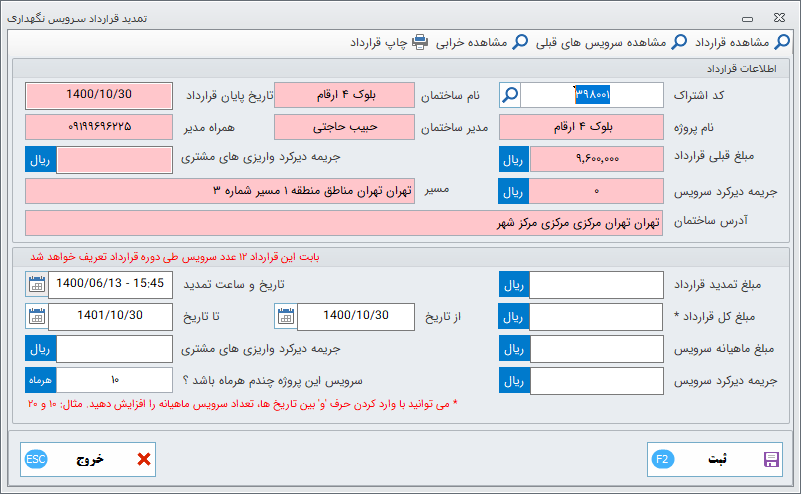This screenshot has width=801, height=494.
Task: Click the ثبت save button
Action: [x=715, y=459]
